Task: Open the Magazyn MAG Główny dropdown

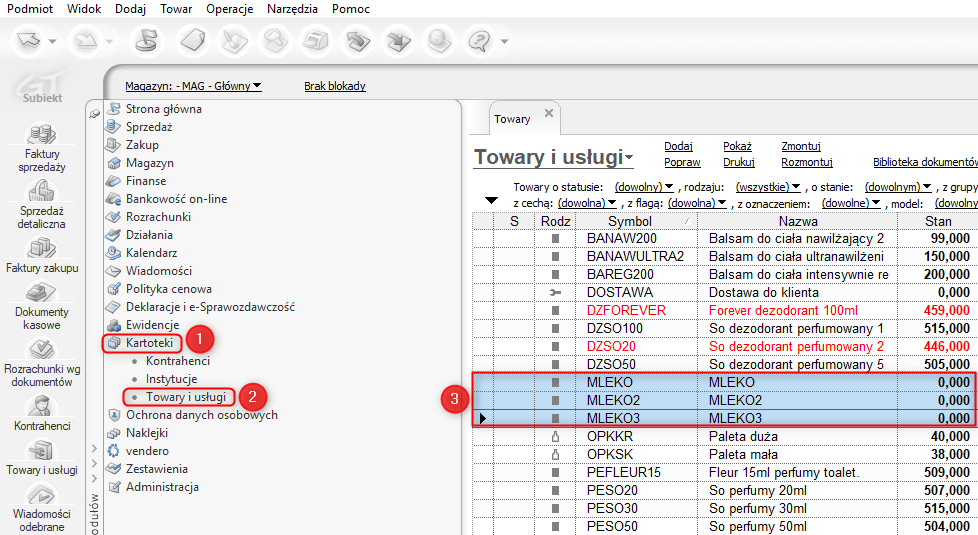Action: click(193, 86)
